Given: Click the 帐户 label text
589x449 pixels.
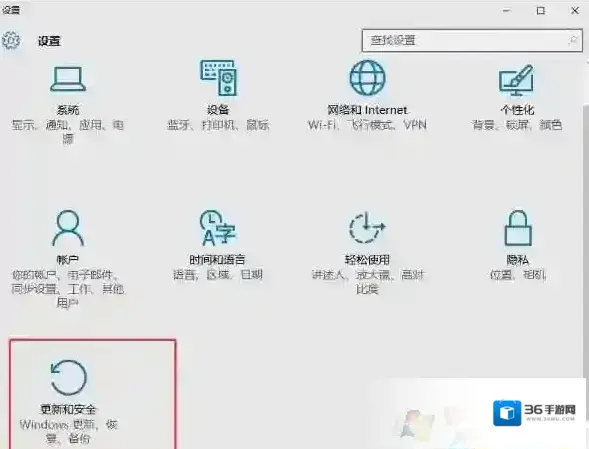Looking at the screenshot, I should tap(68, 260).
